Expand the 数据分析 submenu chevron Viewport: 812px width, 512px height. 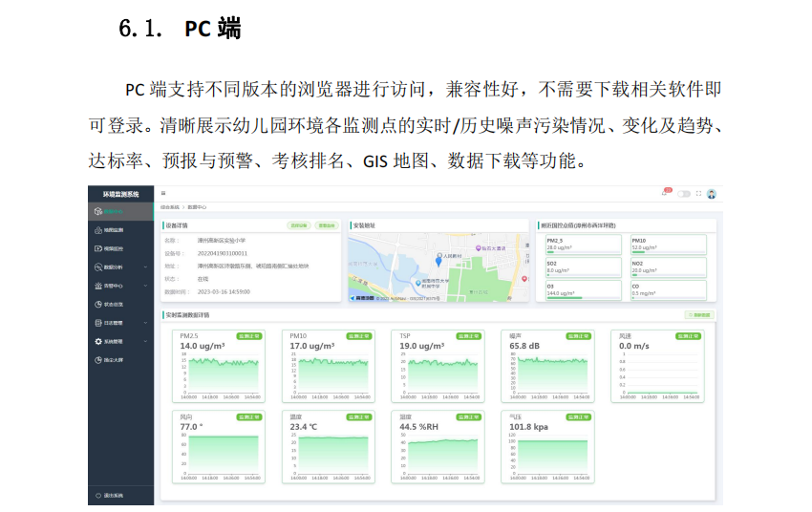point(145,267)
